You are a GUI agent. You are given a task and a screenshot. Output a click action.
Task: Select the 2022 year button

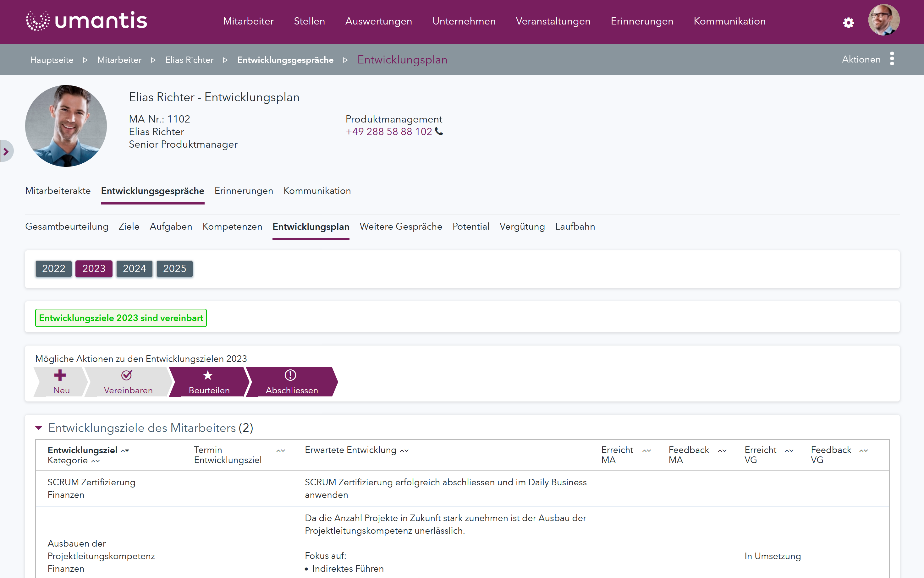[x=53, y=268]
